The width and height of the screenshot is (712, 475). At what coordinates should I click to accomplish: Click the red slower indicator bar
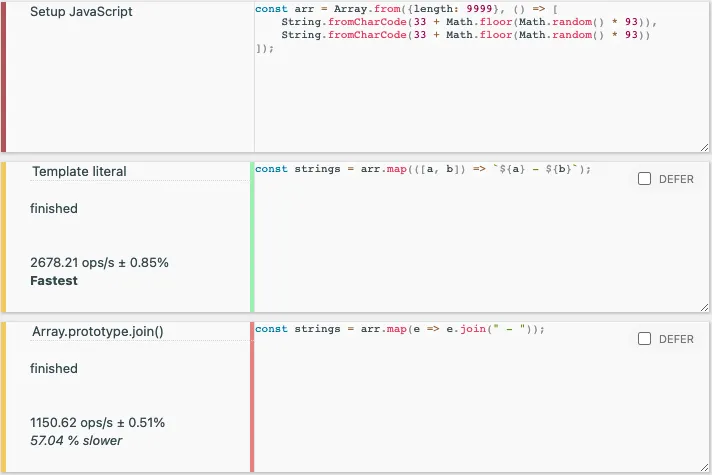point(252,397)
